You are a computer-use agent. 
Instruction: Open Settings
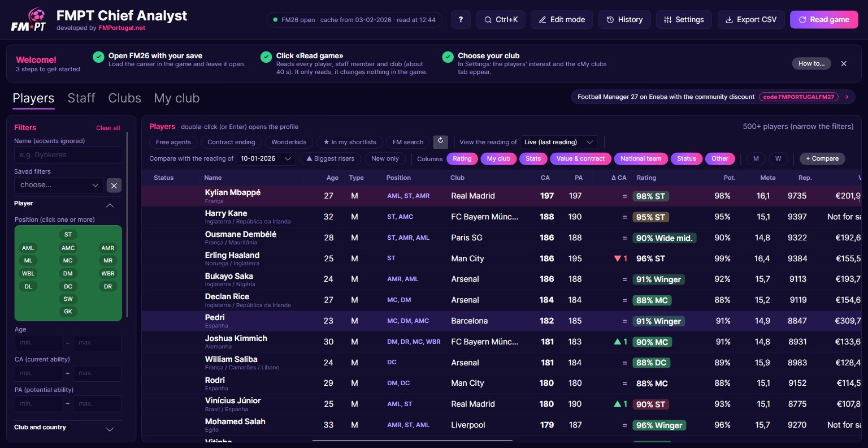[x=684, y=20]
